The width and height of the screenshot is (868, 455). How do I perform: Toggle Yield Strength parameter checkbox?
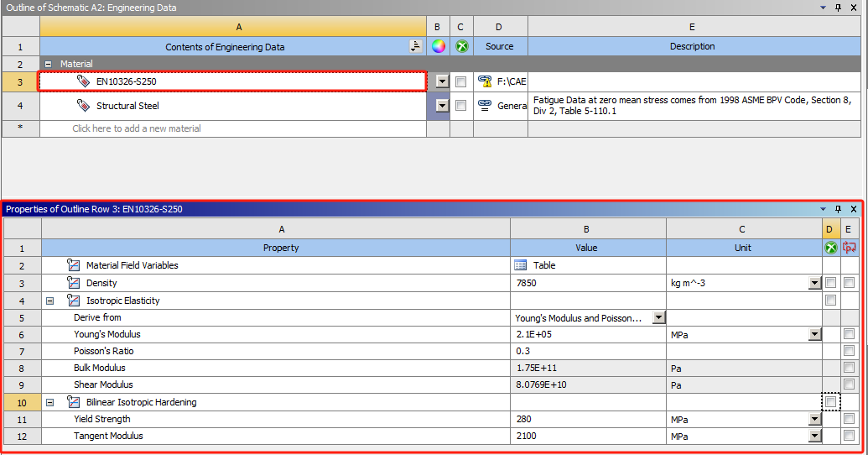coord(850,418)
